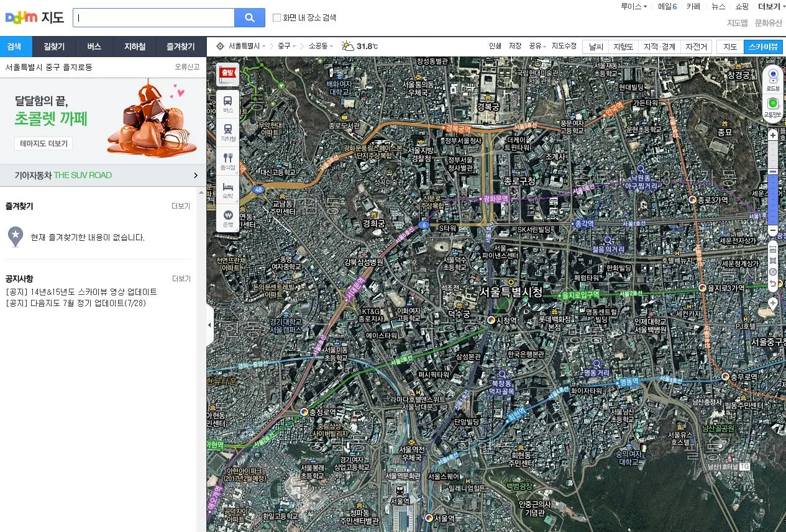The width and height of the screenshot is (786, 532).
Task: Check 화면 내 장소 검색 checkbox
Action: pyautogui.click(x=277, y=18)
